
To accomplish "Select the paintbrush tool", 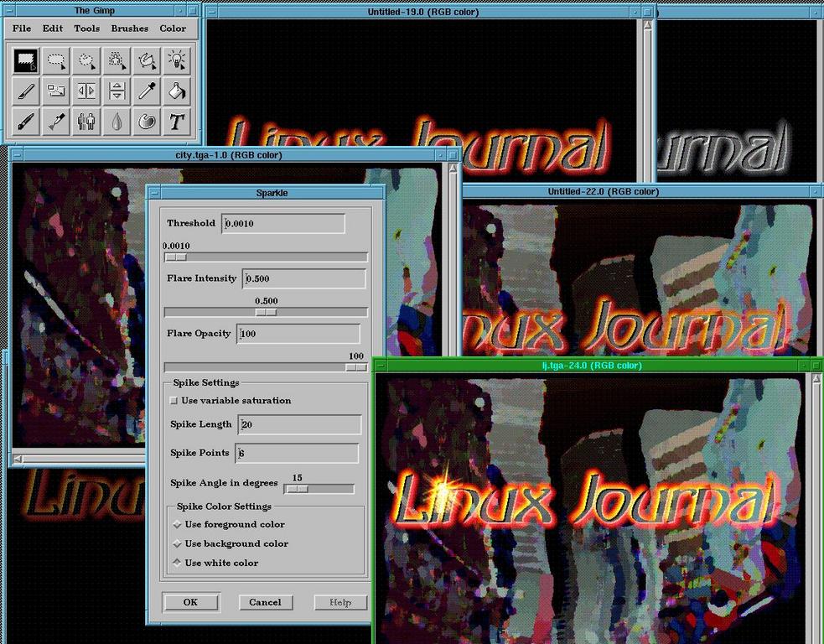I will click(x=26, y=122).
